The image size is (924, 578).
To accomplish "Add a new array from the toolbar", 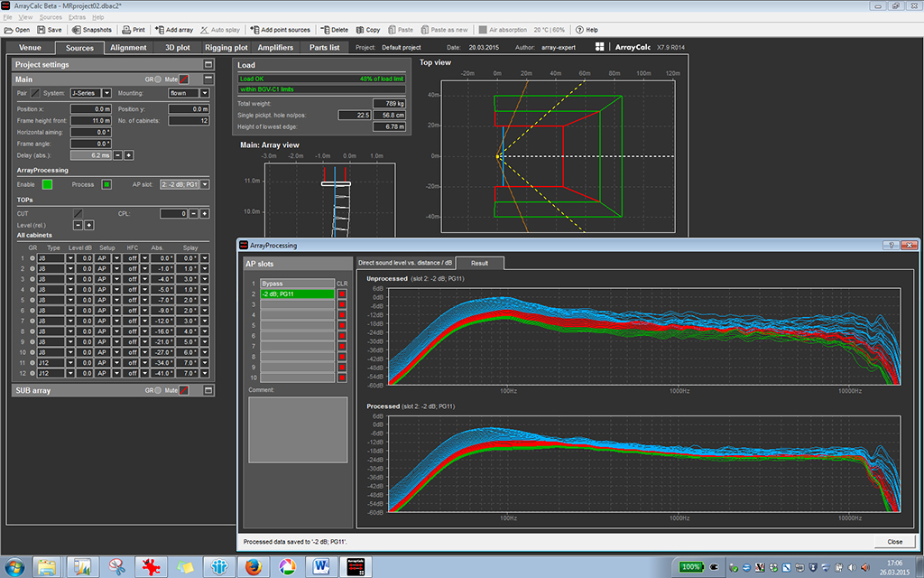I will (173, 30).
